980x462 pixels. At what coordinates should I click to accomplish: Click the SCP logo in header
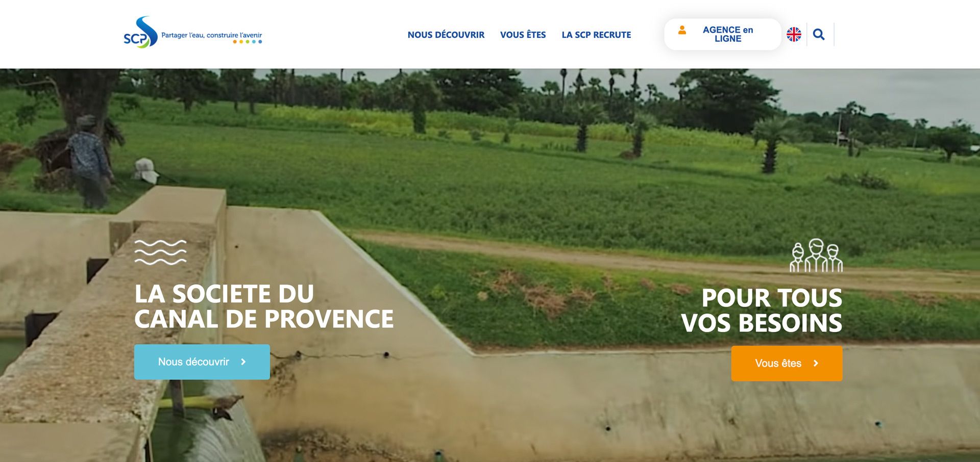[x=140, y=32]
